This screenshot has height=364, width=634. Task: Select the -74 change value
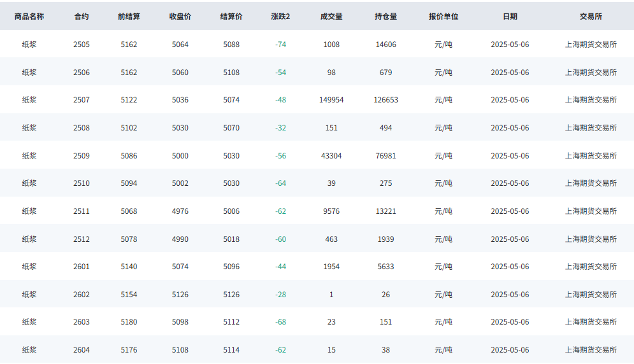[x=280, y=45]
